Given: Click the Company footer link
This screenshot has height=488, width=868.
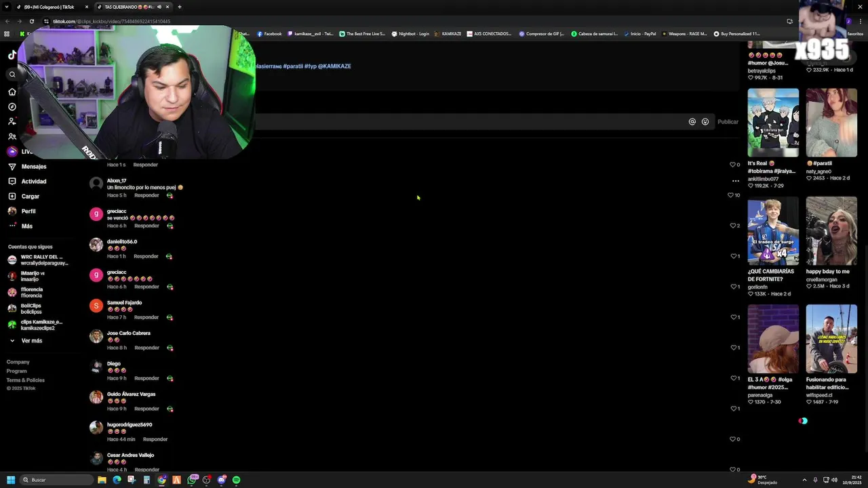Looking at the screenshot, I should (x=18, y=362).
